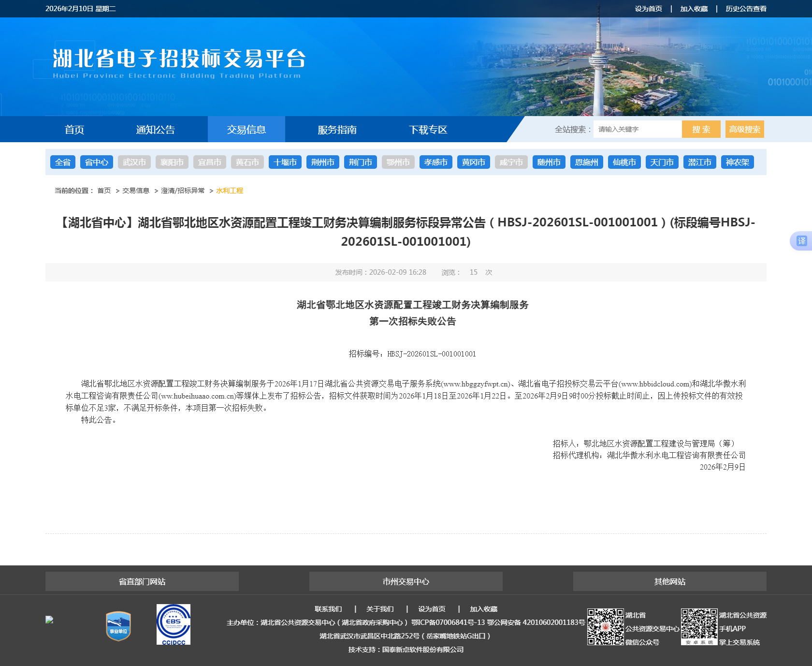812x666 pixels.
Task: Click the floating translate icon
Action: pos(801,241)
